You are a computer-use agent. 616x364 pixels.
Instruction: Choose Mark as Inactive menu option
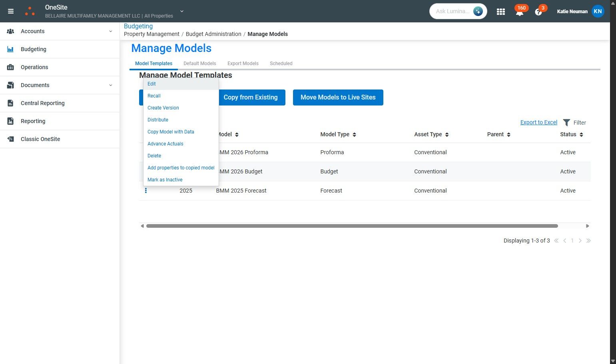[x=165, y=180]
